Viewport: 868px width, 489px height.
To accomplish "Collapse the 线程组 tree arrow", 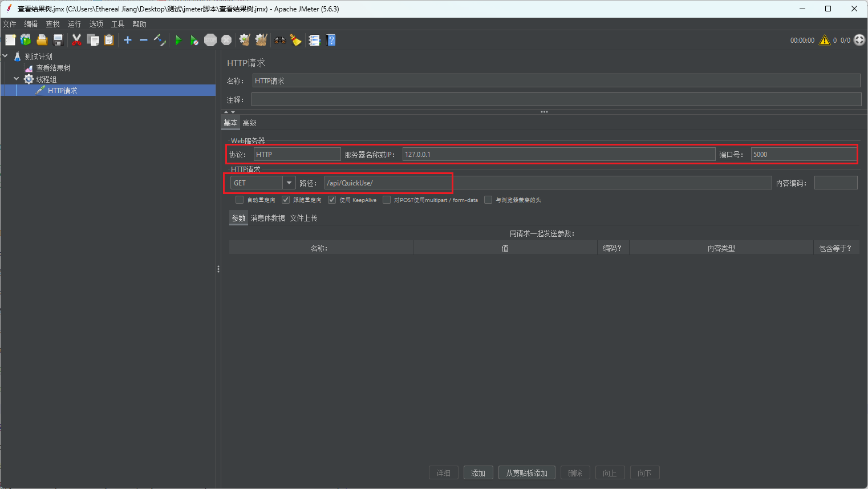I will coord(17,79).
